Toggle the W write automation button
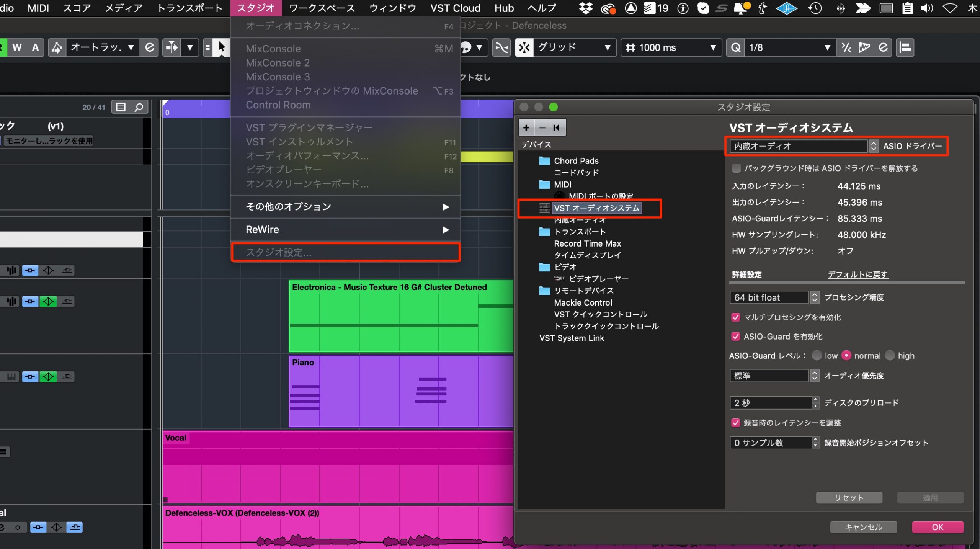 (17, 47)
